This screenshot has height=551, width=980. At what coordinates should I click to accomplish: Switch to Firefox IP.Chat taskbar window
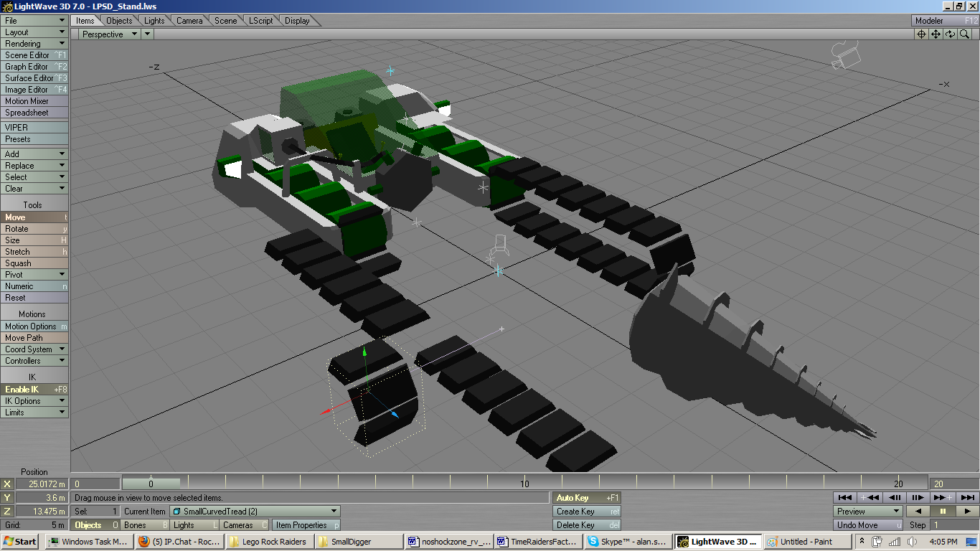[178, 542]
